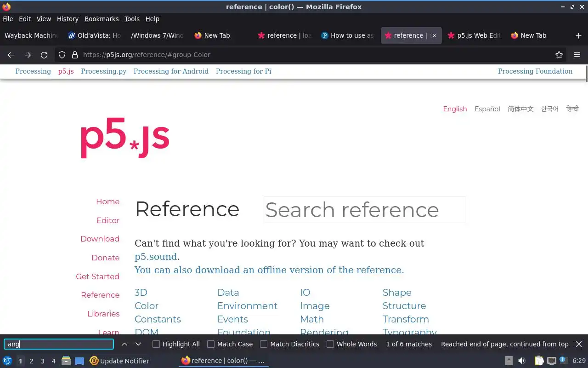
Task: Switch to Old'aVista tab
Action: pos(94,35)
